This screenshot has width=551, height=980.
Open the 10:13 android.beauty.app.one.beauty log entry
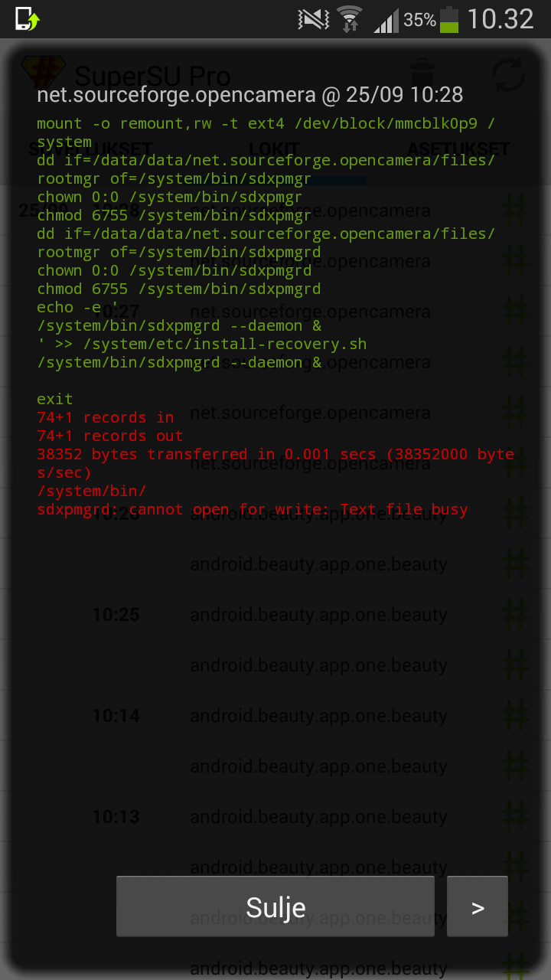click(275, 817)
